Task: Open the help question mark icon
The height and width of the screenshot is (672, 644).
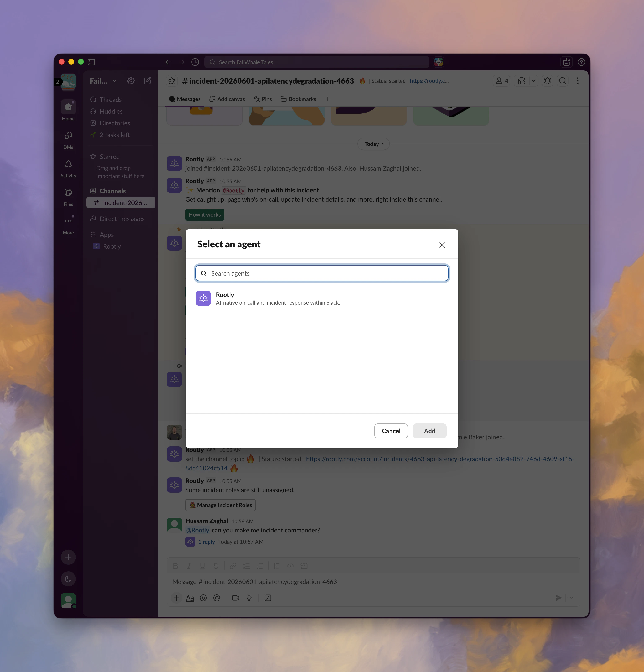Action: (581, 62)
